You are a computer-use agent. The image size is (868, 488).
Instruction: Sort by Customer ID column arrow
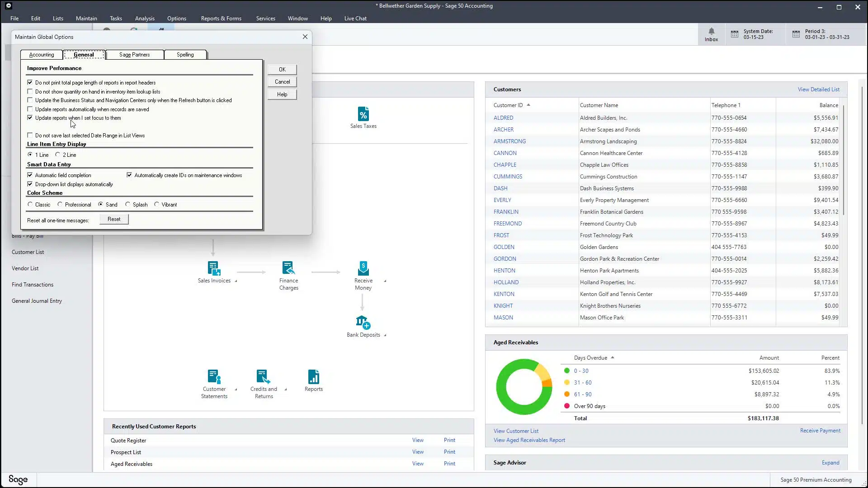tap(528, 105)
